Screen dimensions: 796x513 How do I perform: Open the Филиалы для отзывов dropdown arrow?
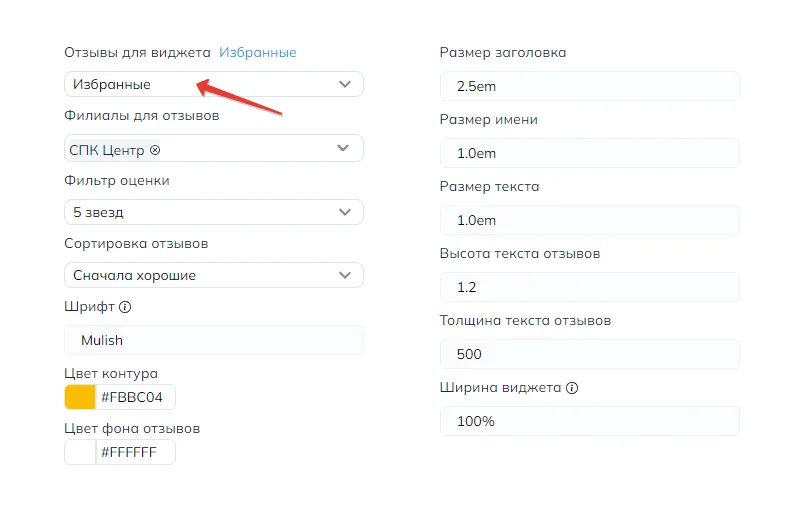[343, 148]
